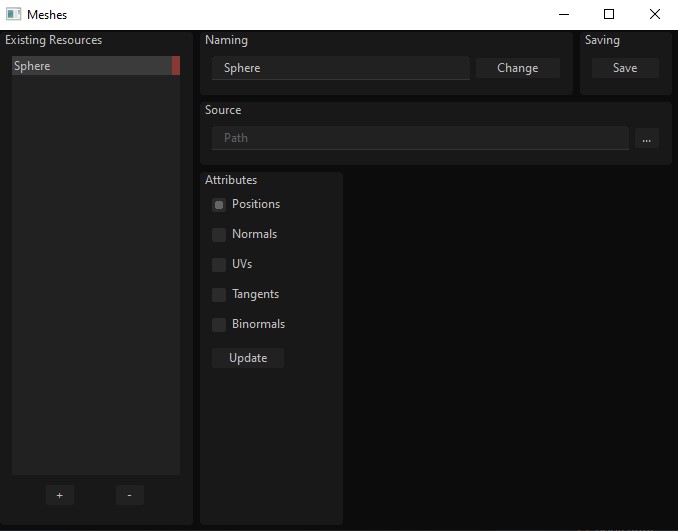Click the Save button
The image size is (678, 531).
coord(625,68)
